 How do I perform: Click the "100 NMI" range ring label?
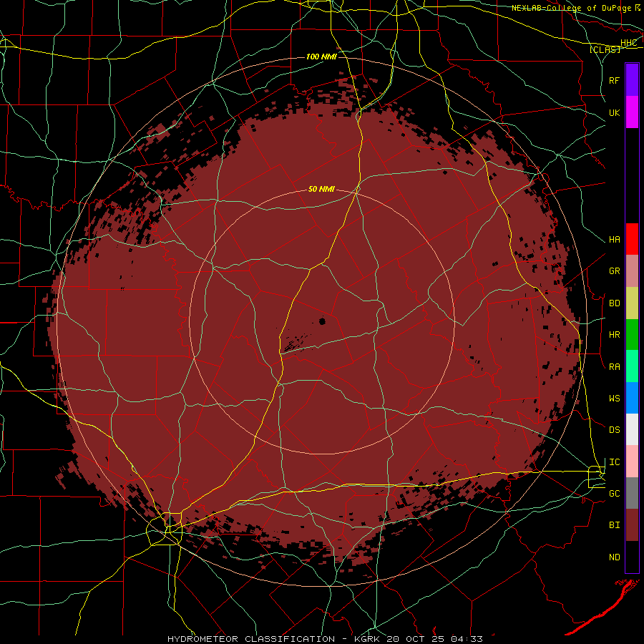point(321,57)
